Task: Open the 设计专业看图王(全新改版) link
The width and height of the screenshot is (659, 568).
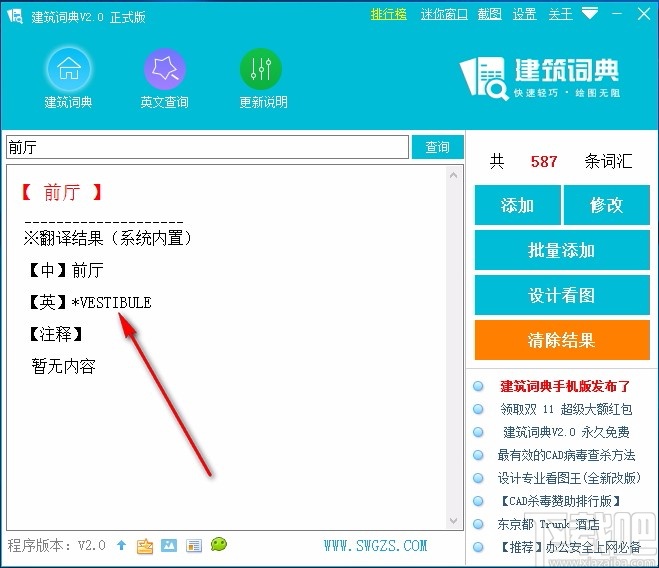Action: (569, 478)
